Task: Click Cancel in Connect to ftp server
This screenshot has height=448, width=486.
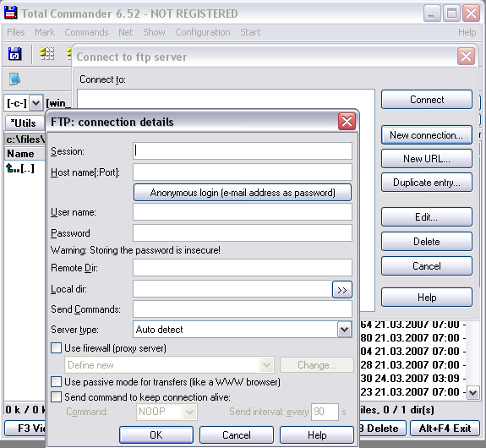Action: pos(427,266)
